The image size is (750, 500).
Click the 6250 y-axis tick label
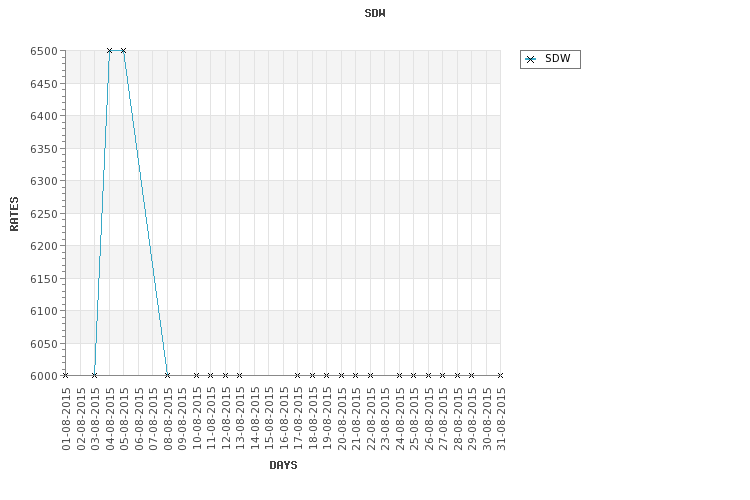(44, 213)
